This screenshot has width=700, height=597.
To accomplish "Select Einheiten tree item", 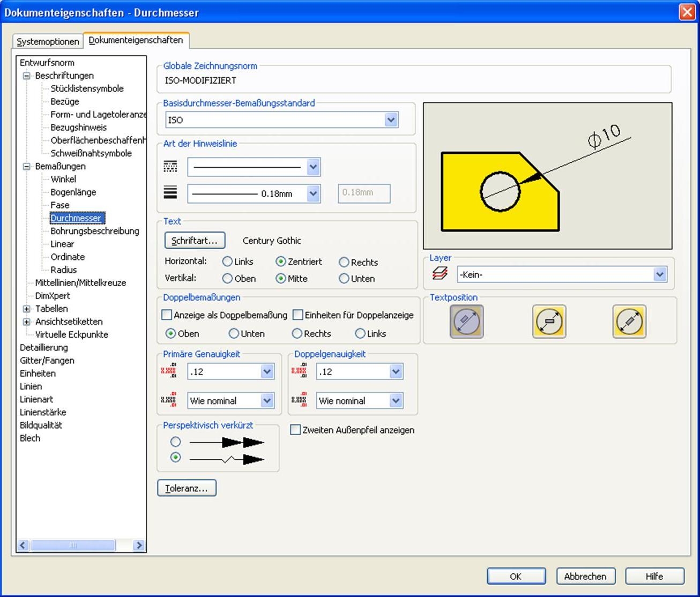I will [x=38, y=374].
